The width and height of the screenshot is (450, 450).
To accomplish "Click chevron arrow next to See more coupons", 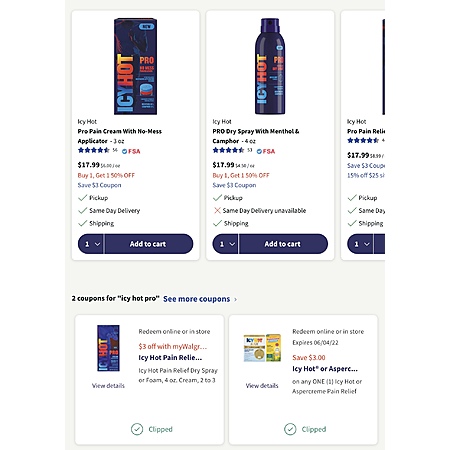I will click(x=235, y=299).
